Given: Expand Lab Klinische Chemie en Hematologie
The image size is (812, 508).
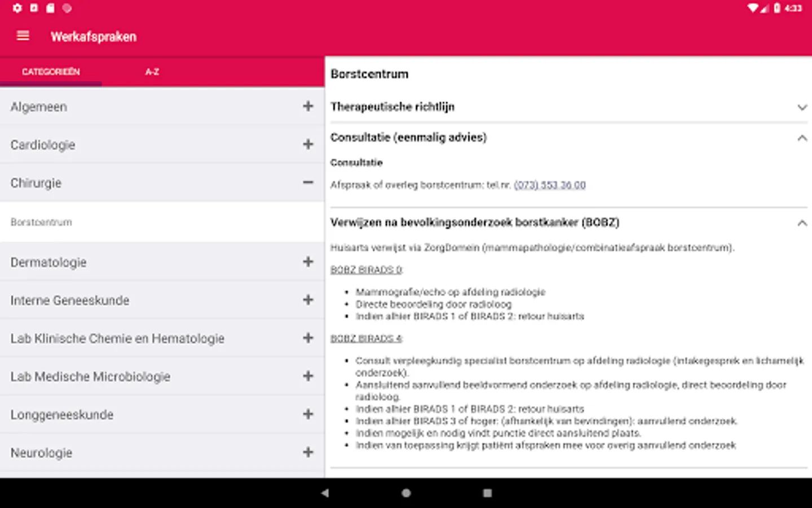Looking at the screenshot, I should click(x=308, y=338).
